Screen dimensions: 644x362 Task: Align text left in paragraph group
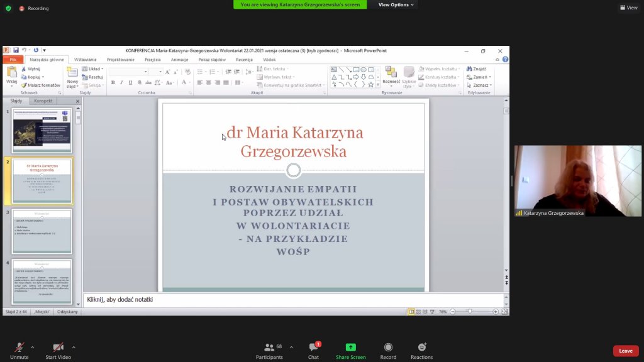(200, 82)
